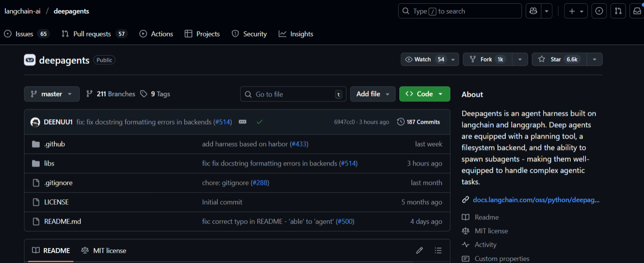Screen dimensions: 644x263
Task: Click the issues icon in top bar
Action: (599, 11)
